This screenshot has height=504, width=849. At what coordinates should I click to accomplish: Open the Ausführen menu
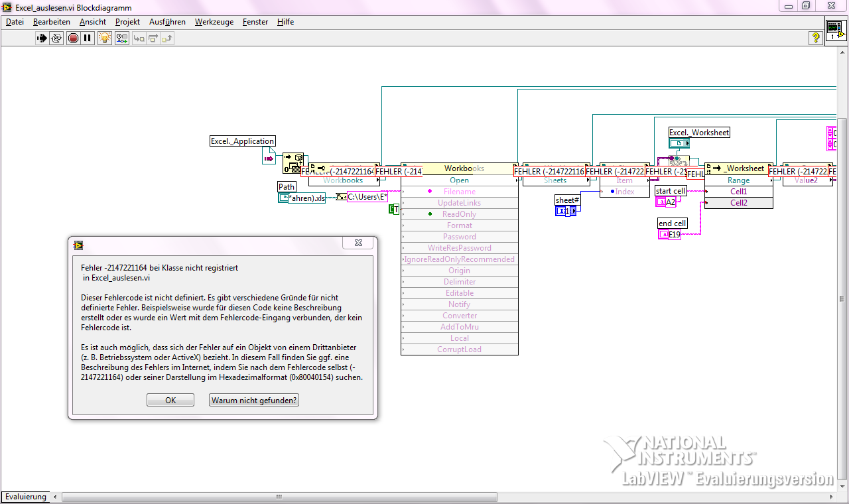point(167,22)
